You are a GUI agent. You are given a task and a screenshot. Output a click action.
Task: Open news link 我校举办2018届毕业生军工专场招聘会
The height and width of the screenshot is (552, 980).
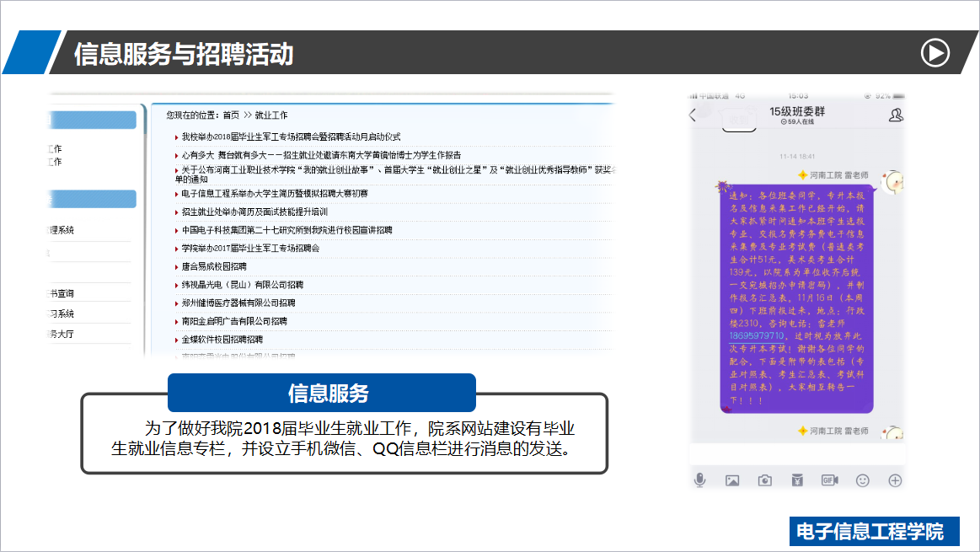pyautogui.click(x=291, y=137)
